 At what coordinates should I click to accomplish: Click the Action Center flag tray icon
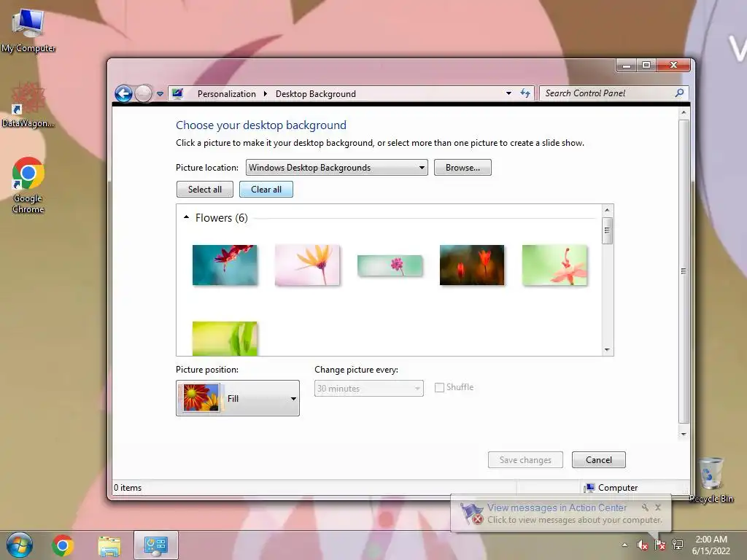[659, 545]
